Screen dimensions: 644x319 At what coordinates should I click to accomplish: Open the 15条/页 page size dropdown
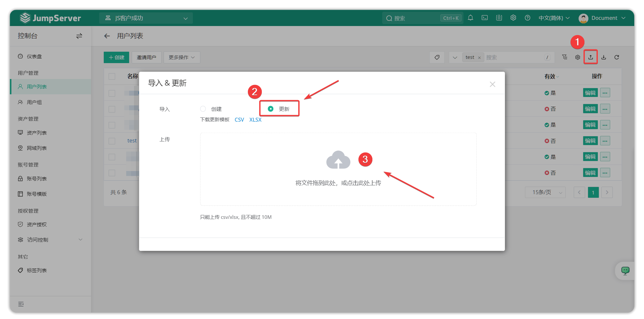(x=545, y=193)
